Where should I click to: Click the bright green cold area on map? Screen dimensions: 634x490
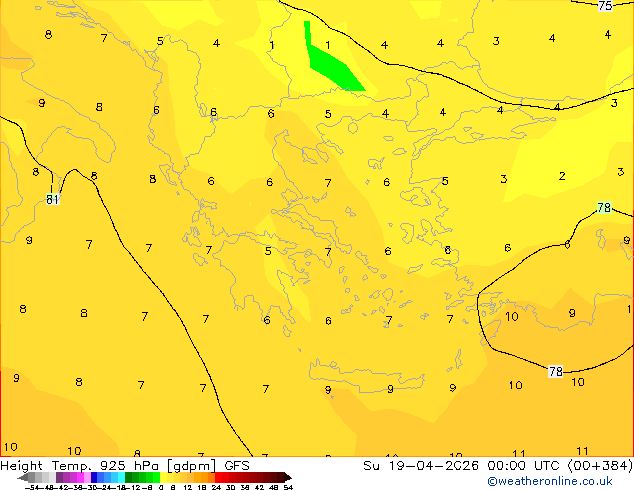332,67
